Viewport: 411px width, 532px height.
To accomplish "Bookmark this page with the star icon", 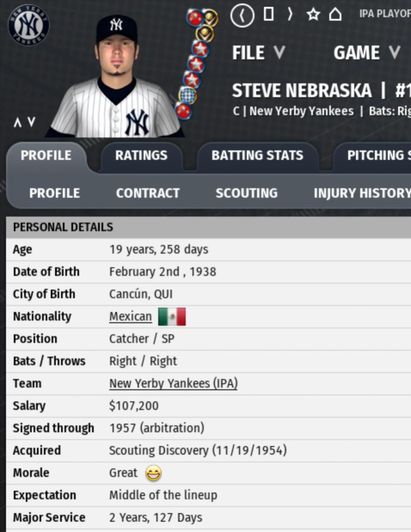I will [x=313, y=15].
